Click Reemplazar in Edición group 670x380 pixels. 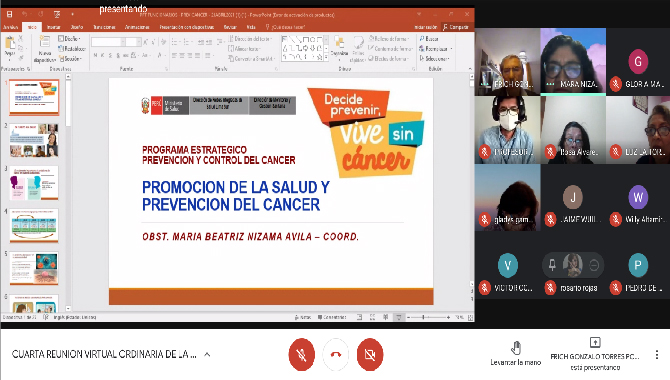pyautogui.click(x=435, y=49)
